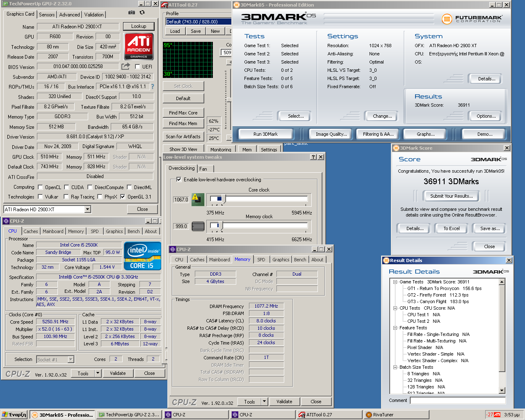Collapse the Batch Size Tests tree node

click(395, 367)
